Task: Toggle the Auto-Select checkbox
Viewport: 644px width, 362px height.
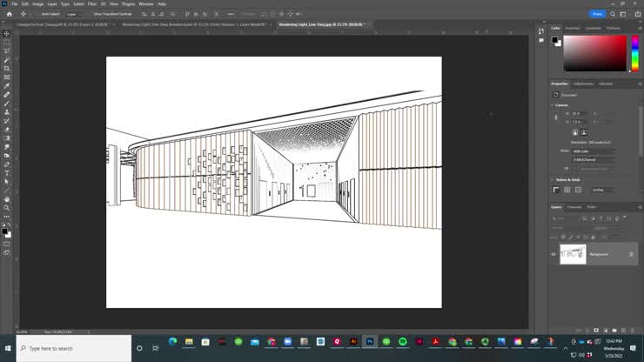Action: coord(39,14)
